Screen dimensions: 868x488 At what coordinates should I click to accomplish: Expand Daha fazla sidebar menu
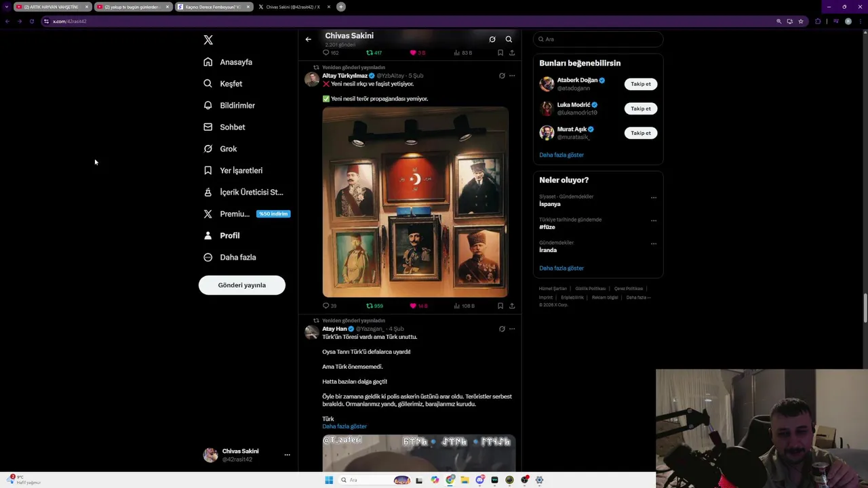coord(230,257)
